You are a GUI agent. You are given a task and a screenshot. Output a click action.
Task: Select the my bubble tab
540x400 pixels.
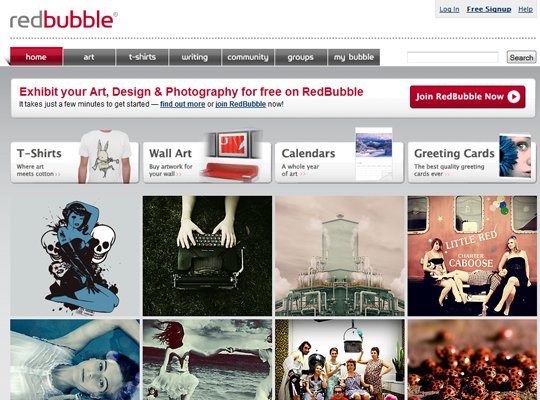pos(354,57)
